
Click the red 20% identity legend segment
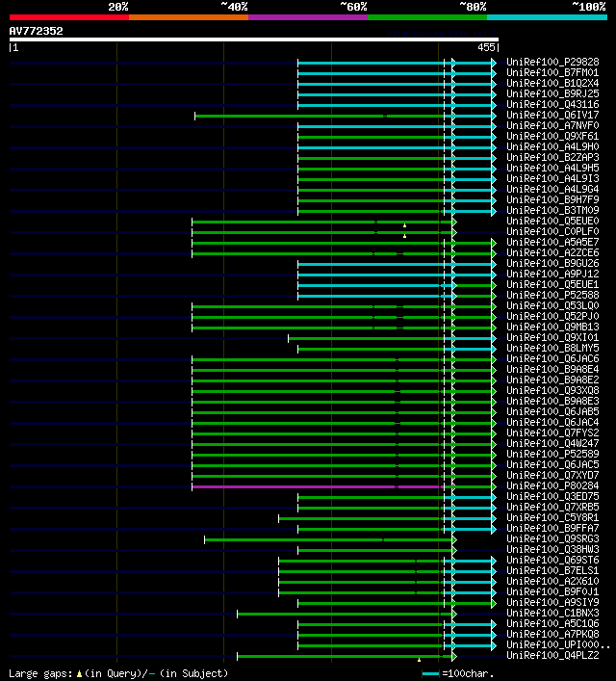[x=69, y=17]
